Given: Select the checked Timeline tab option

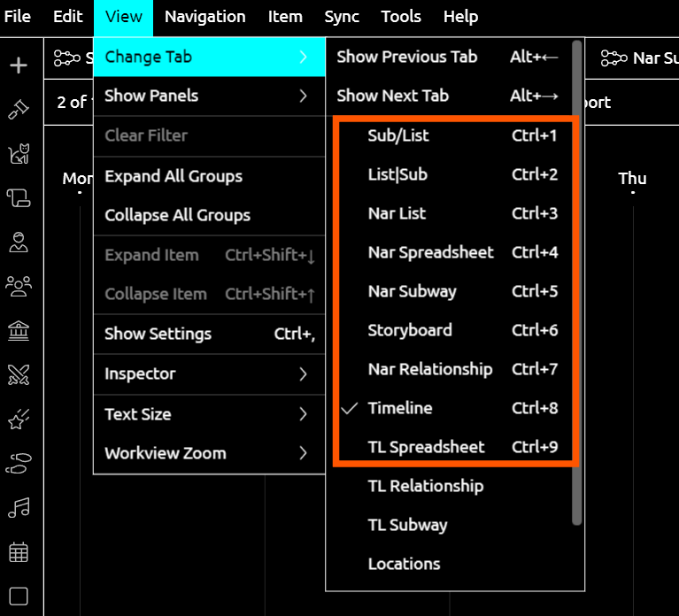Looking at the screenshot, I should 400,408.
